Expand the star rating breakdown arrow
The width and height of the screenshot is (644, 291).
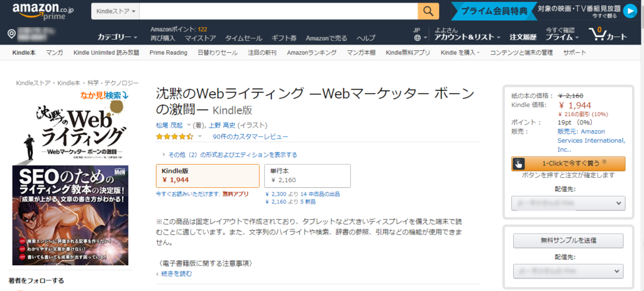[200, 136]
